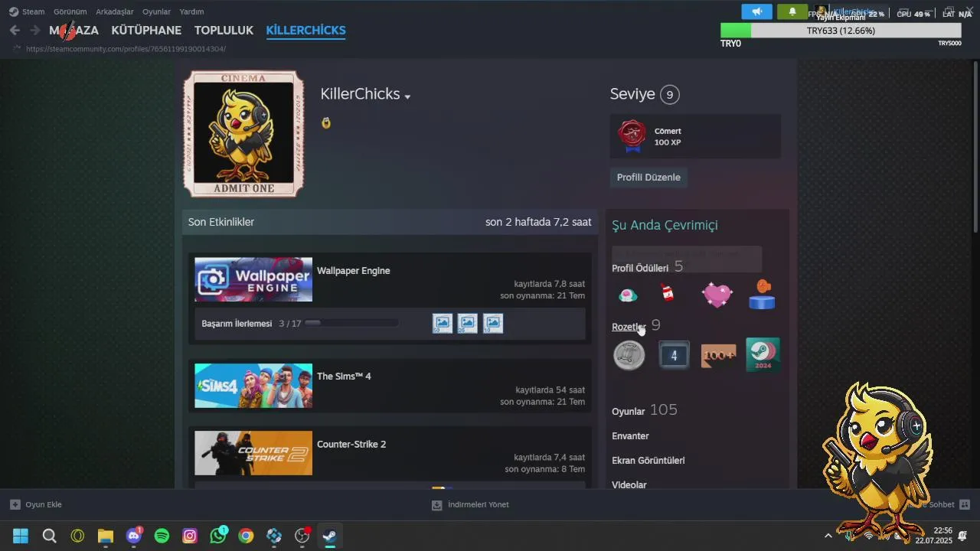Open Discord from the taskbar
The width and height of the screenshot is (980, 551).
134,536
